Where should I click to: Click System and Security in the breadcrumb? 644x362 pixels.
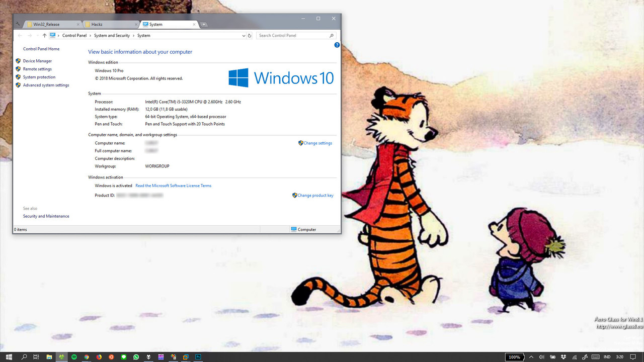[x=112, y=36]
